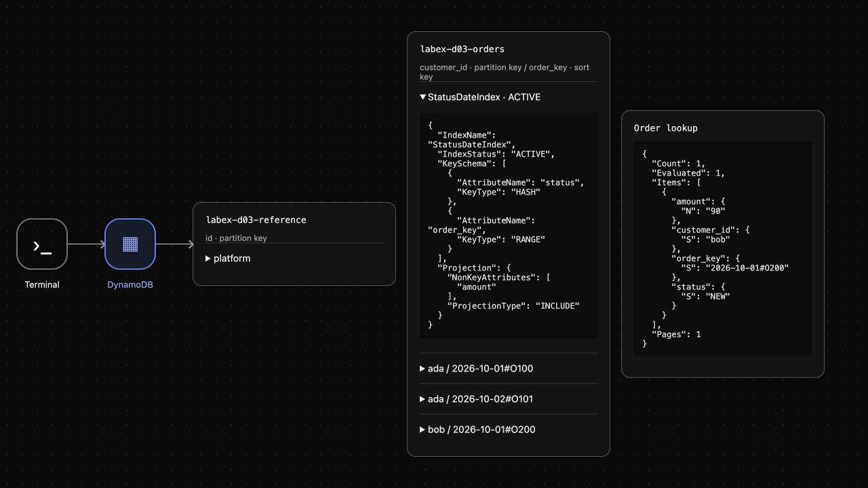Click the "S": "2026-10-01#O200" value
This screenshot has width=868, height=488.
735,268
